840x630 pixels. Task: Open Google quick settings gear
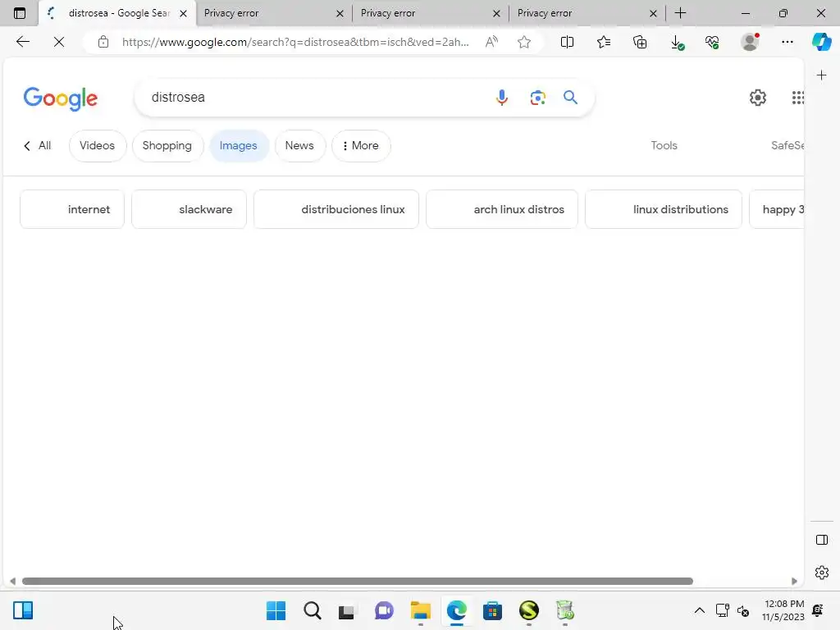757,98
